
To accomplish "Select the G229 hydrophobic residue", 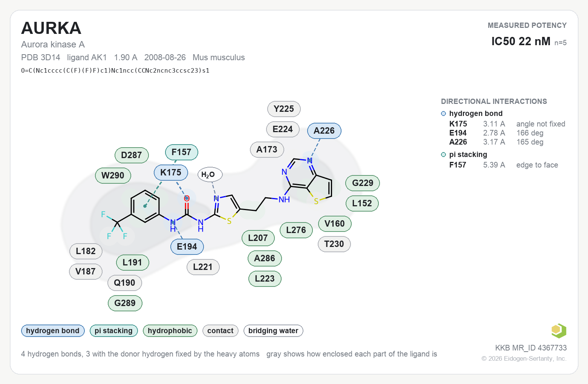I will [x=363, y=183].
